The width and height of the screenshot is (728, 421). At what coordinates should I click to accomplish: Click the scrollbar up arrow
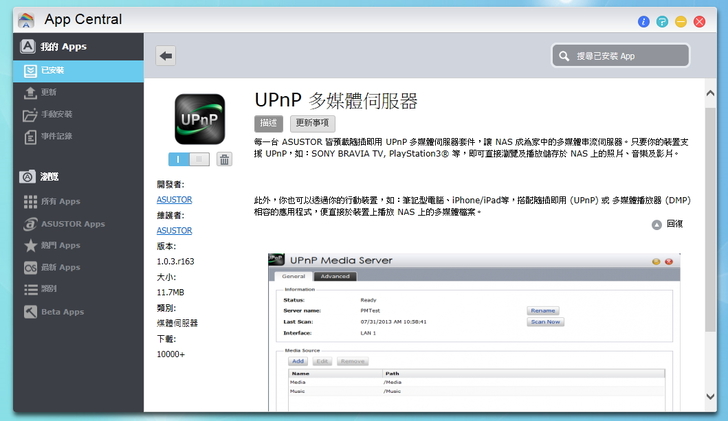coord(710,93)
